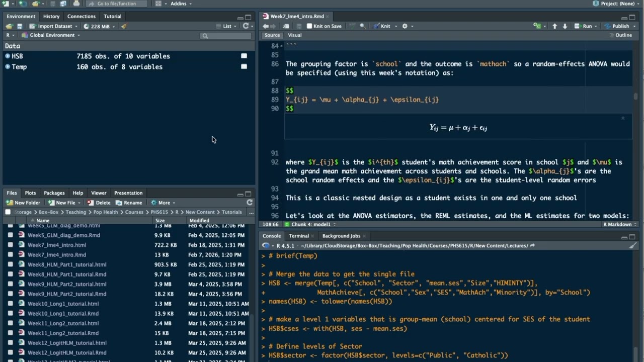The width and height of the screenshot is (644, 362).
Task: Open the List view dropdown in Environment
Action: [x=227, y=26]
